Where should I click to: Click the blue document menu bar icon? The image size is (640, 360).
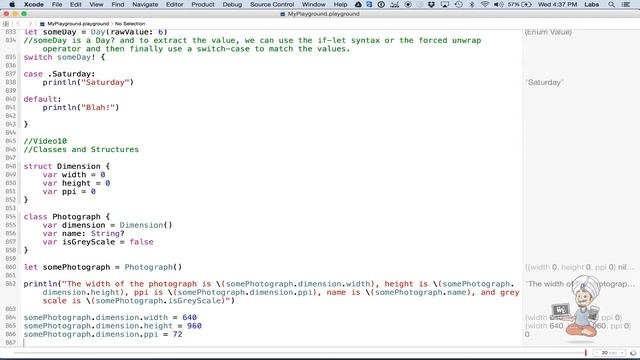click(369, 4)
